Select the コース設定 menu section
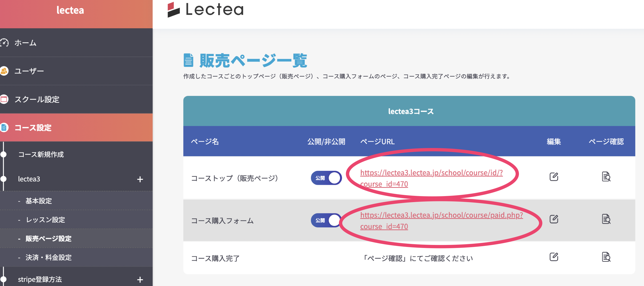 [33, 128]
